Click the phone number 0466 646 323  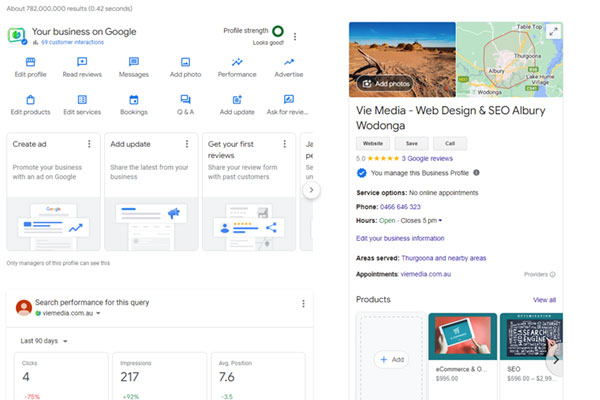pyautogui.click(x=400, y=207)
